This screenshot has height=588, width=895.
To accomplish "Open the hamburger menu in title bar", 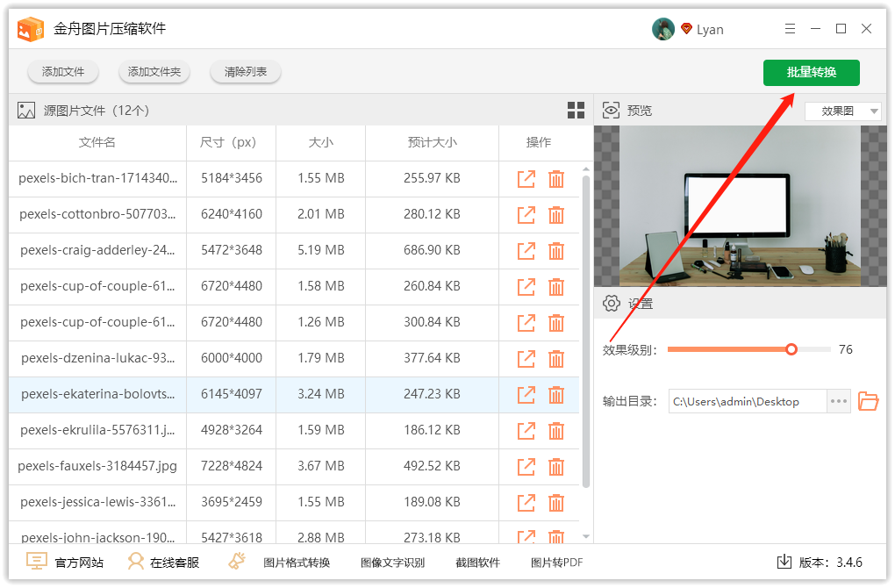I will tap(790, 28).
